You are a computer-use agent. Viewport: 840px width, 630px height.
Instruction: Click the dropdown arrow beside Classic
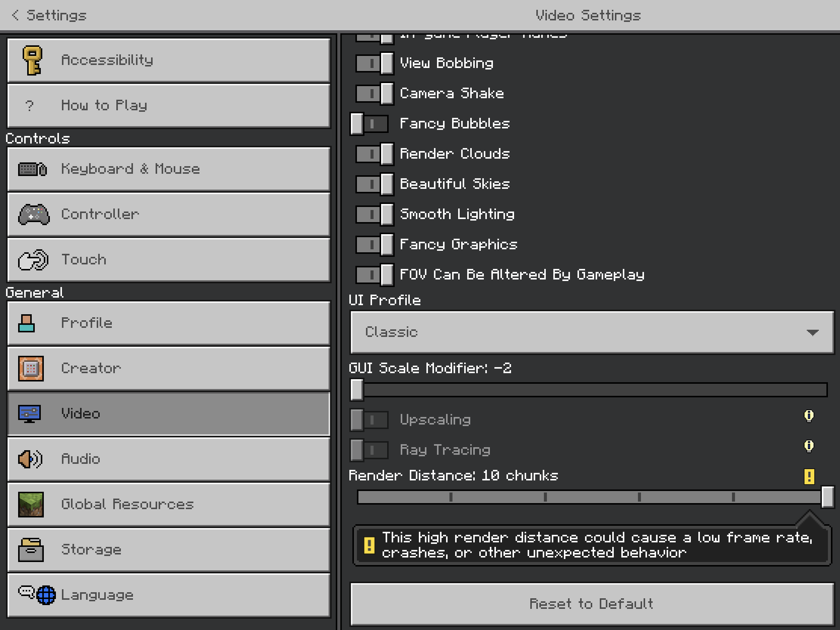(812, 333)
